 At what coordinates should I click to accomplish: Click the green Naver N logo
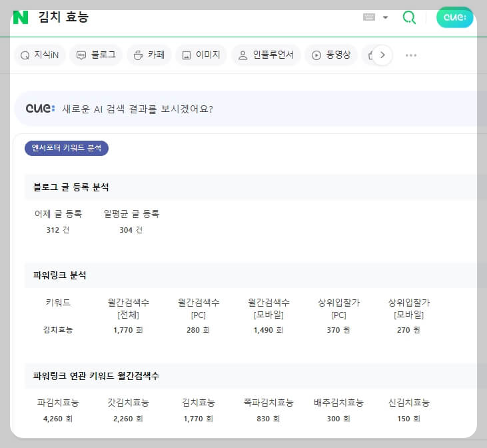21,17
